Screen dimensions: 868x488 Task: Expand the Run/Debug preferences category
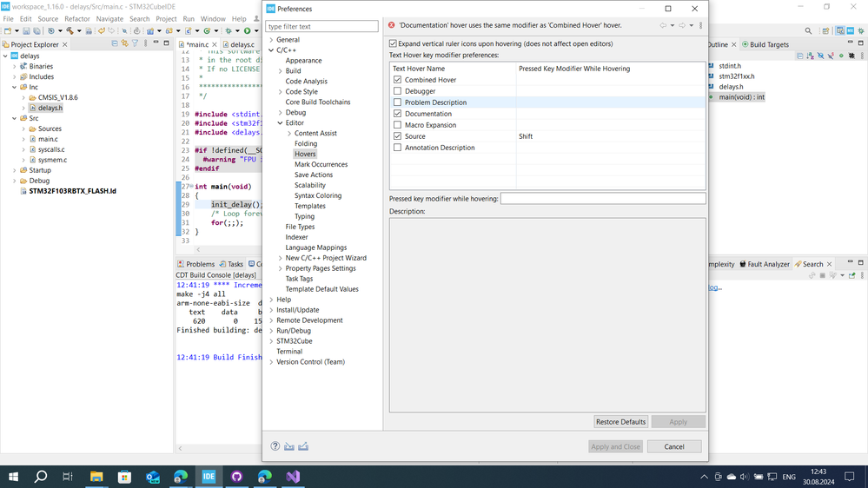click(x=271, y=331)
